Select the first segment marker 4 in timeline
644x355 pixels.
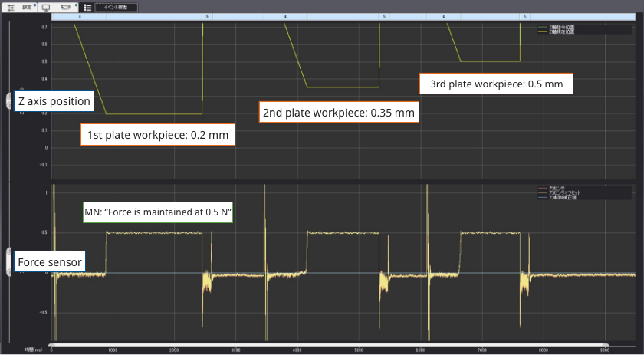80,16
